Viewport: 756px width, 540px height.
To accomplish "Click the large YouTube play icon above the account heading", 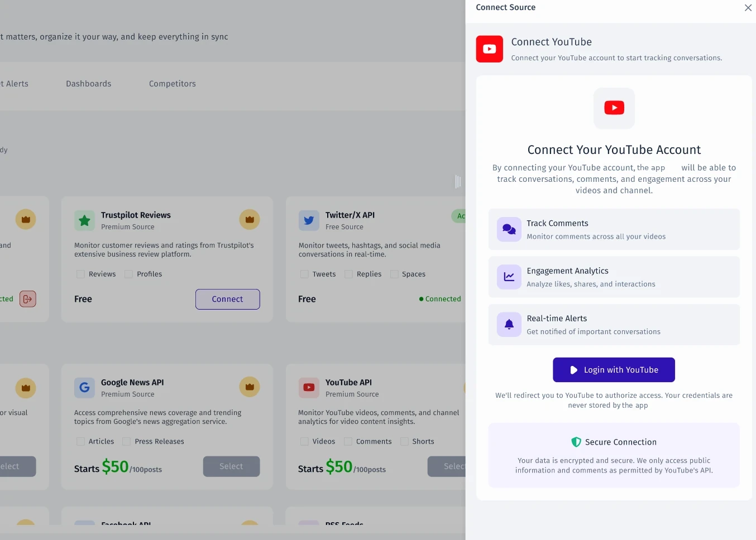I will (614, 108).
